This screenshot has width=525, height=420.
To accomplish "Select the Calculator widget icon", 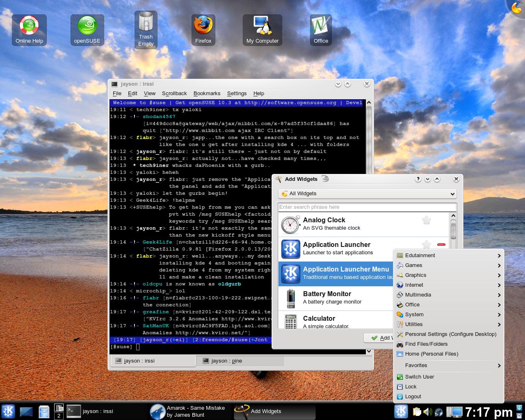I will pos(290,321).
